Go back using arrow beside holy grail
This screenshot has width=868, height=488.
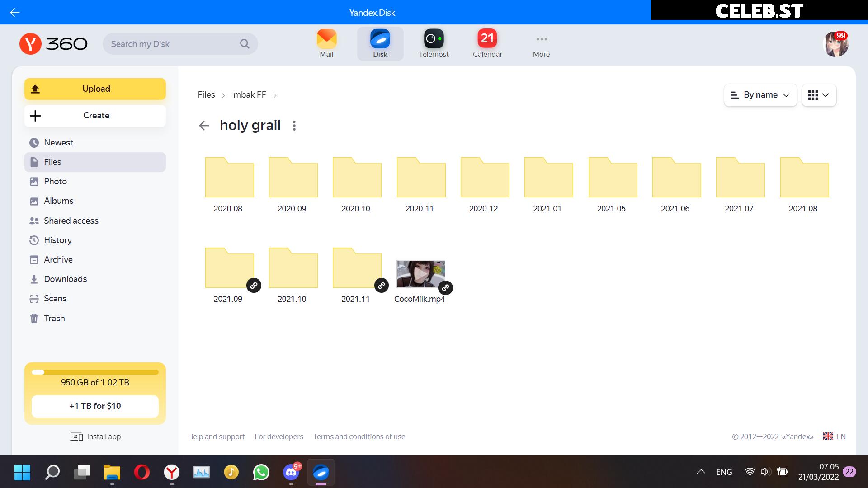pyautogui.click(x=204, y=126)
